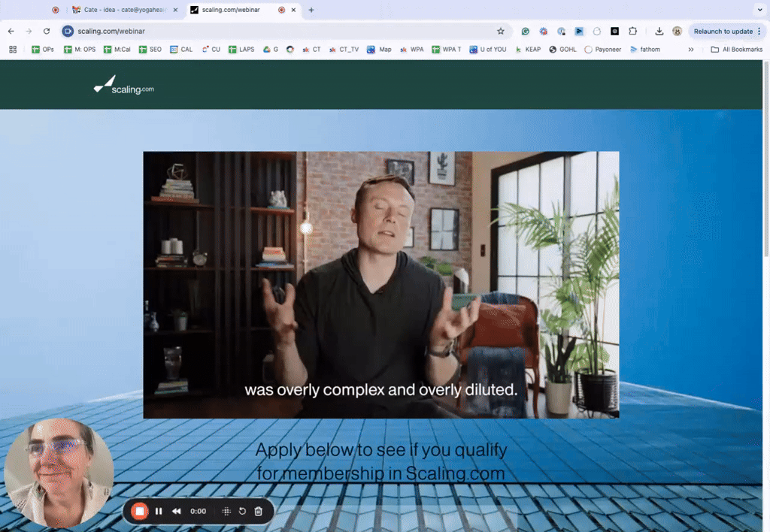Open the Grammarly extension icon
This screenshot has width=770, height=532.
(x=526, y=31)
